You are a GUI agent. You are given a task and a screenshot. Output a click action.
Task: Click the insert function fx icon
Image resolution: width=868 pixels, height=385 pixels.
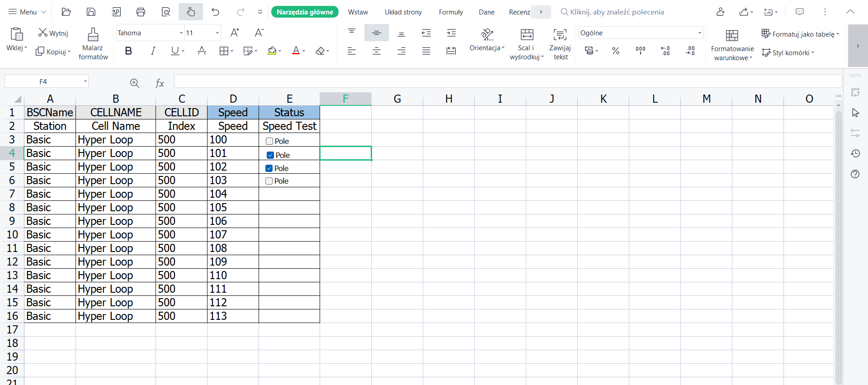coord(160,83)
